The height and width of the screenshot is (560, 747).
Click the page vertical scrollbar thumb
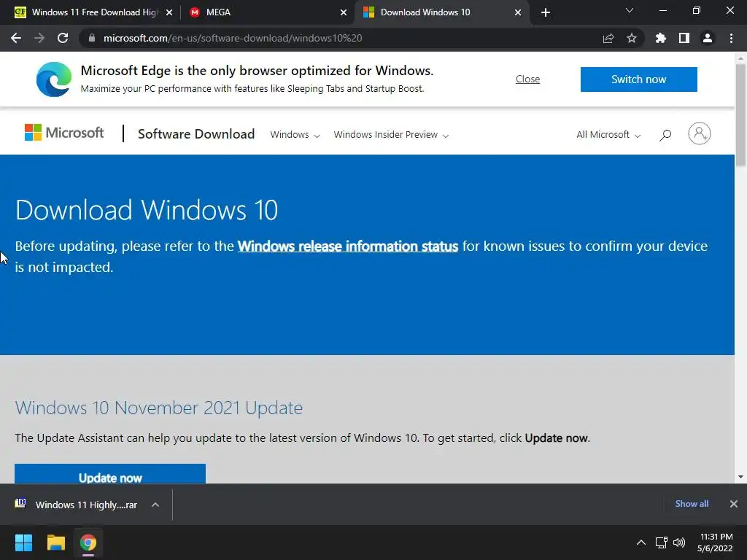(740, 114)
